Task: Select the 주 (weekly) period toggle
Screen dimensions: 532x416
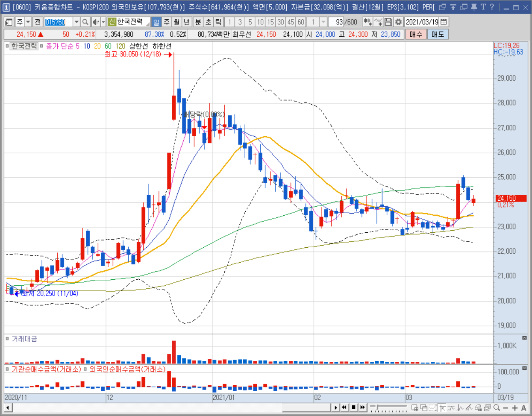Action: [167, 22]
